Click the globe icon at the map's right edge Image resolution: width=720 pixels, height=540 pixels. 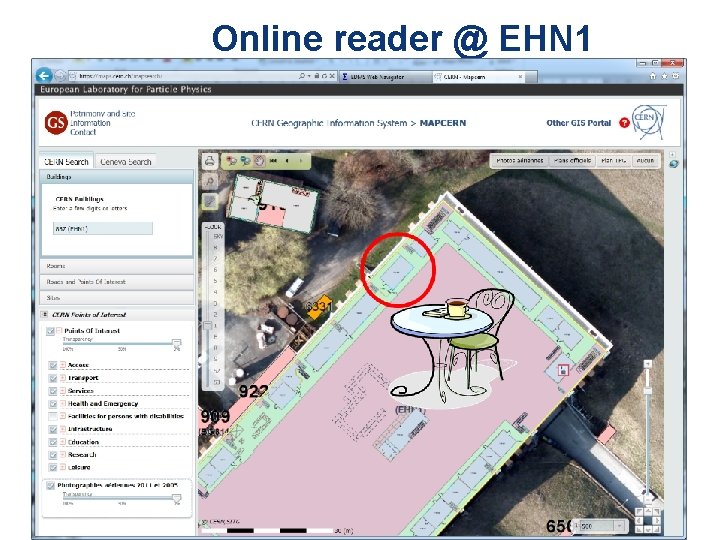pyautogui.click(x=673, y=164)
